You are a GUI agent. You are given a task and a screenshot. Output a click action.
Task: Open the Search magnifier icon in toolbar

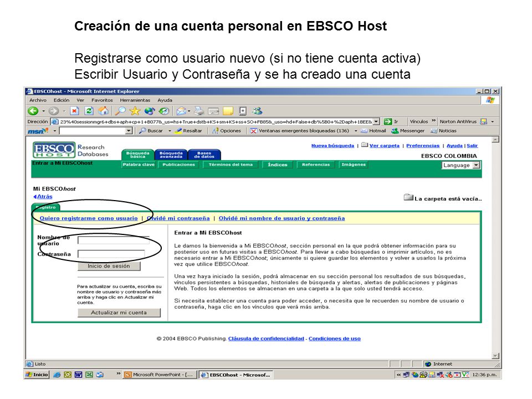120,111
